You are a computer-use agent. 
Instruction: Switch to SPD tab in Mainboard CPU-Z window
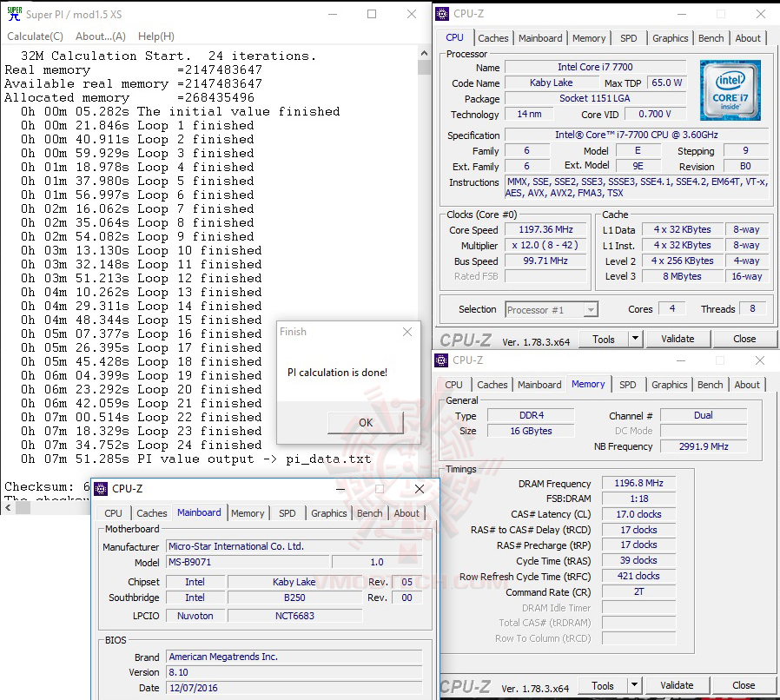[x=287, y=513]
